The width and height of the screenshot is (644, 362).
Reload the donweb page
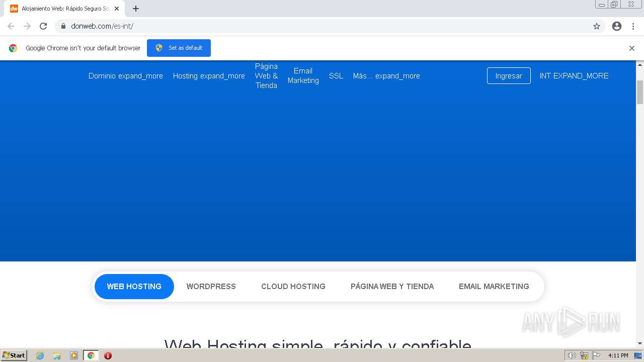[x=43, y=26]
